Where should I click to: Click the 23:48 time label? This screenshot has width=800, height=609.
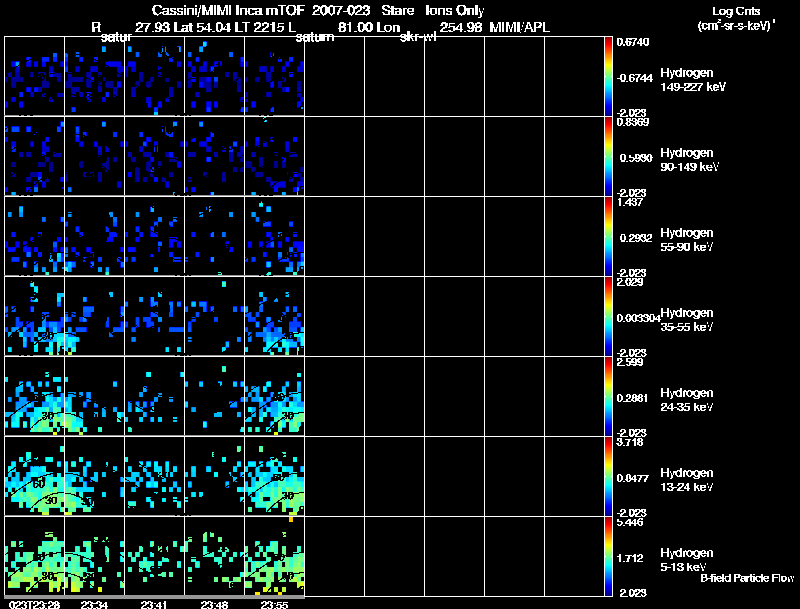click(x=214, y=604)
